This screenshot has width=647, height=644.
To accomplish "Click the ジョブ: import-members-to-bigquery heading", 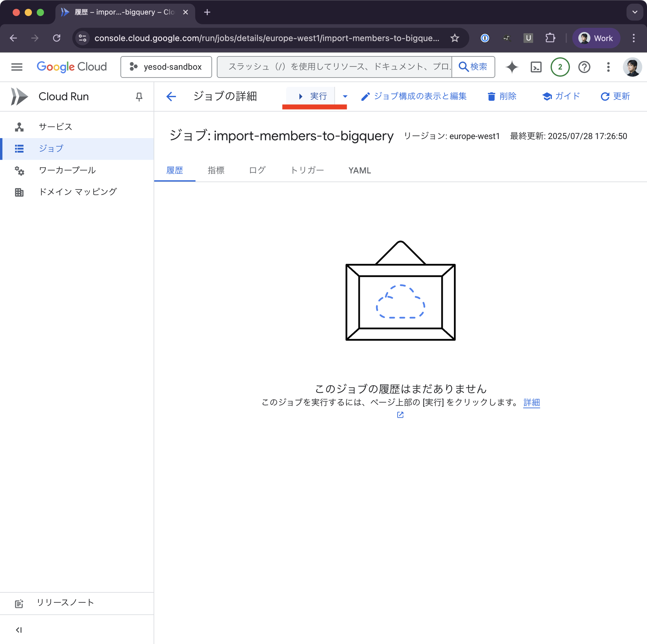I will 281,136.
